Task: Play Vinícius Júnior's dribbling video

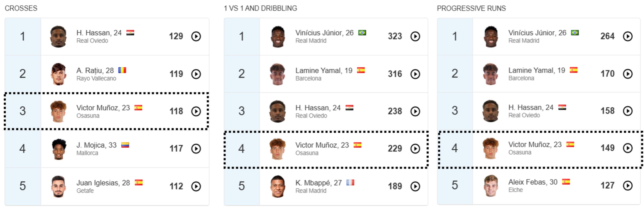Action: tap(415, 36)
